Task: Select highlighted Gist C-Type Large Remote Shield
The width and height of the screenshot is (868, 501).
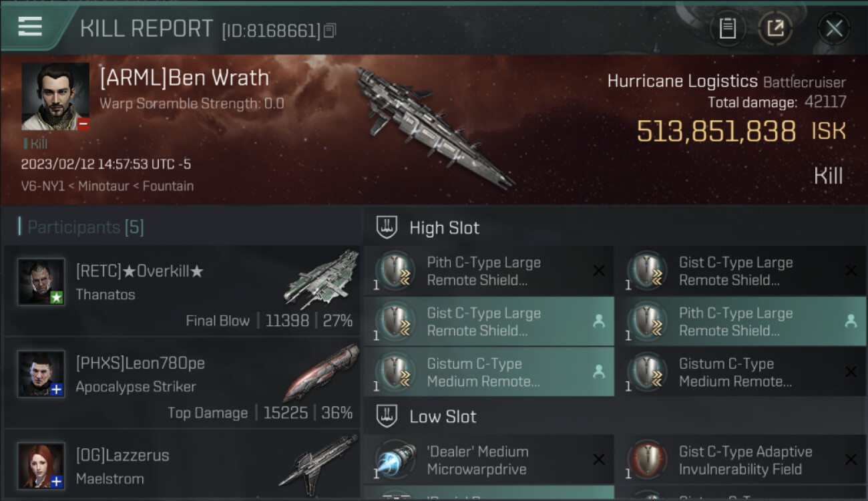Action: [x=489, y=321]
